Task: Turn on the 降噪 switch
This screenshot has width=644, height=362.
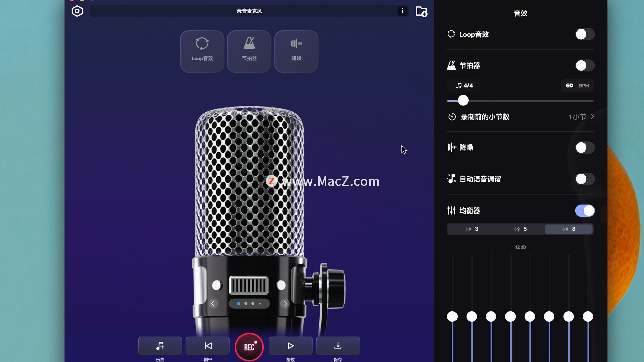Action: tap(585, 147)
